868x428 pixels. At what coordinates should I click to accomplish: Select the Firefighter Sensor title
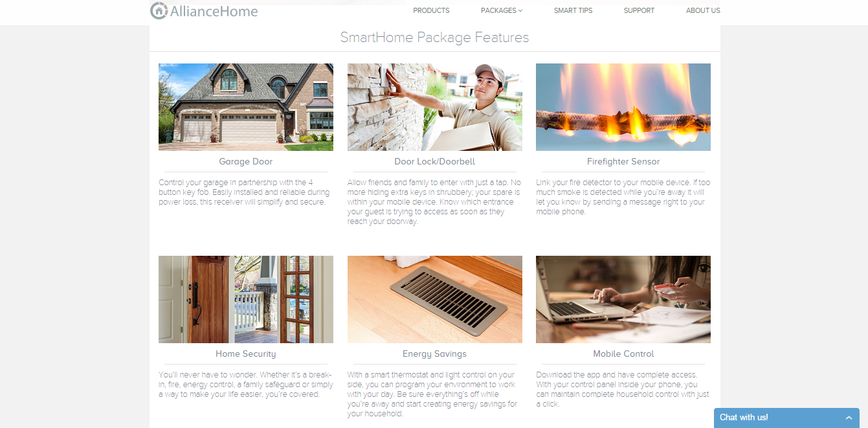point(623,161)
